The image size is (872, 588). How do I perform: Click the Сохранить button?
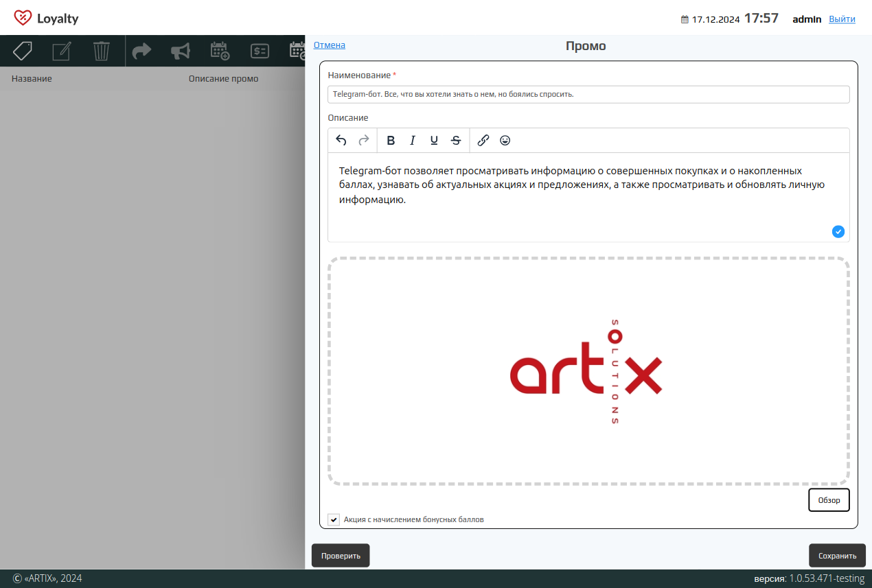[838, 556]
